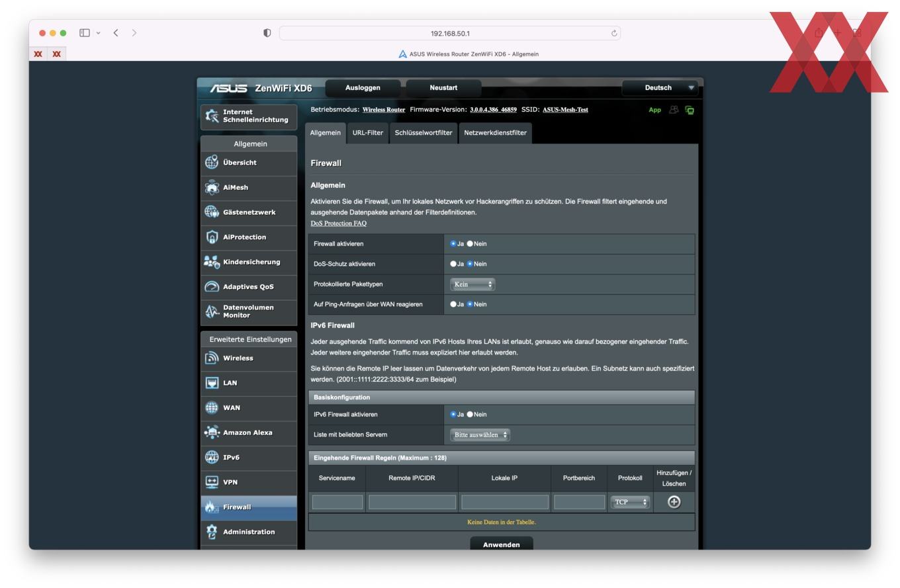This screenshot has height=588, width=900.
Task: Set WAN ping response to Ja
Action: point(453,304)
